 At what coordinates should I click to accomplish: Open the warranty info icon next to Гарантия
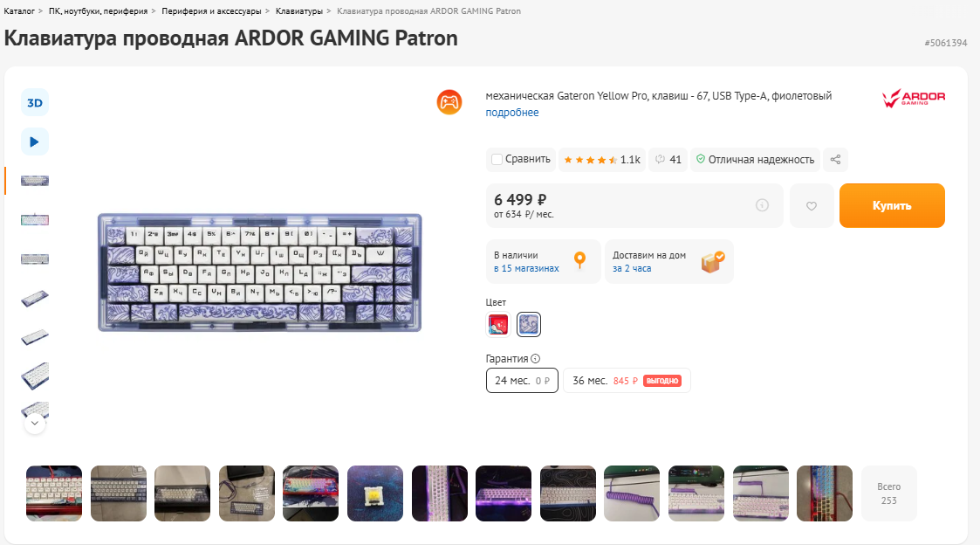pyautogui.click(x=535, y=359)
